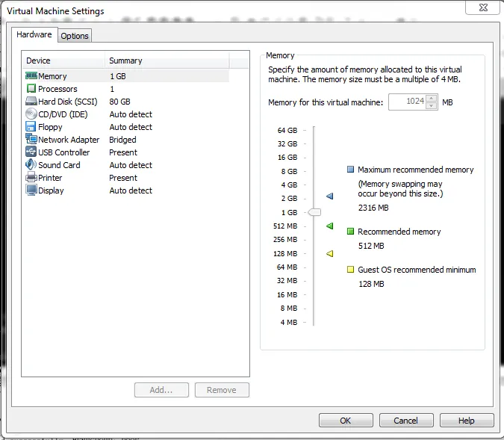Select the Network Adapter icon
The height and width of the screenshot is (440, 504).
click(x=31, y=139)
